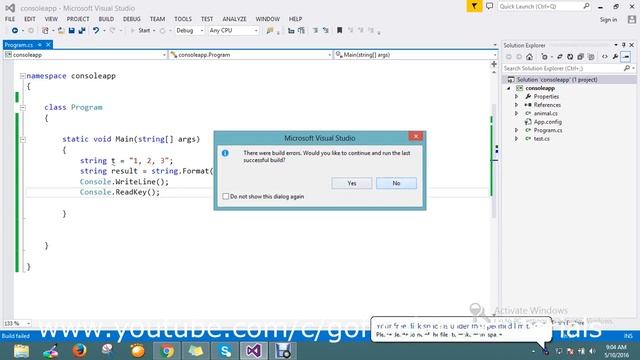Click No in the build errors dialog
Viewport: 640px width, 360px height.
(x=396, y=183)
